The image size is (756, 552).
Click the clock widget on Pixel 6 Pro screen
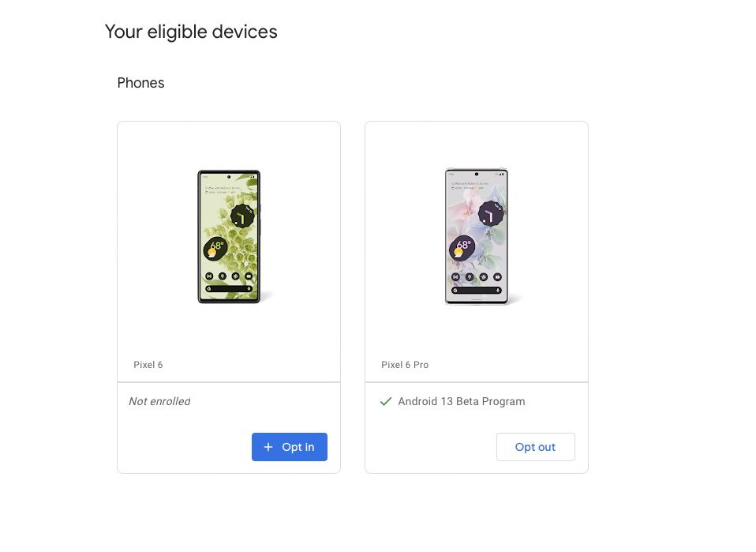pos(490,214)
